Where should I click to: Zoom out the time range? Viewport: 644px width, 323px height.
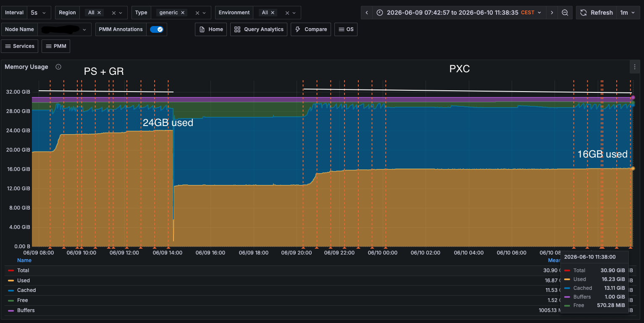(565, 13)
